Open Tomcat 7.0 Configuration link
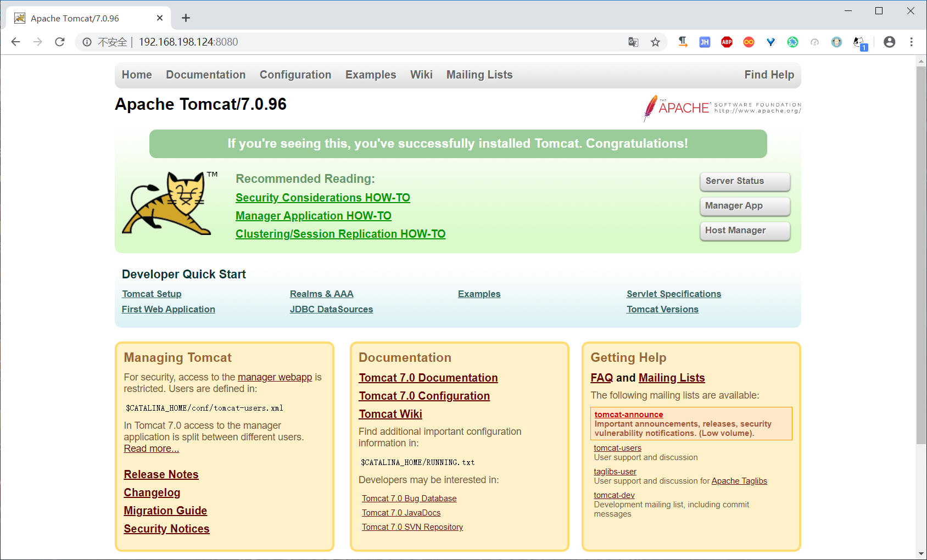This screenshot has width=927, height=560. 424,396
